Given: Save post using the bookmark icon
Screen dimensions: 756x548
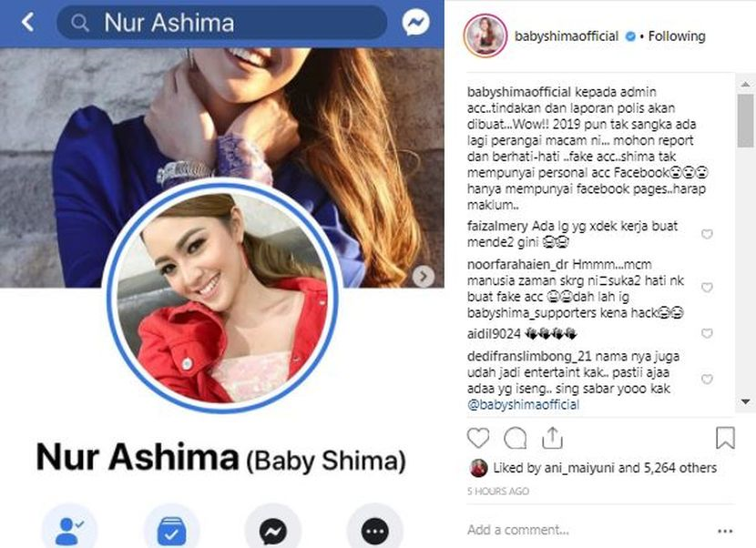Looking at the screenshot, I should (725, 438).
